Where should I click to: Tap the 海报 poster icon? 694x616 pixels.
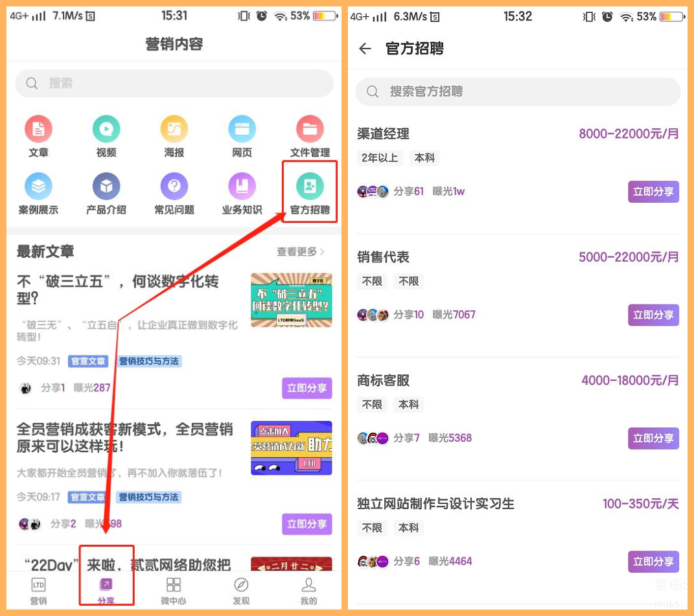click(174, 130)
